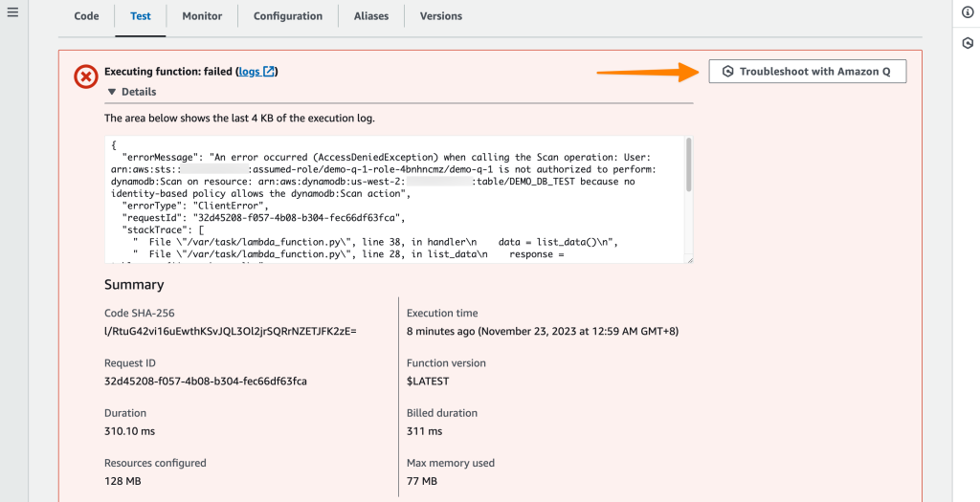Click the execution log scrollbar
Image resolution: width=980 pixels, height=502 pixels.
click(689, 164)
